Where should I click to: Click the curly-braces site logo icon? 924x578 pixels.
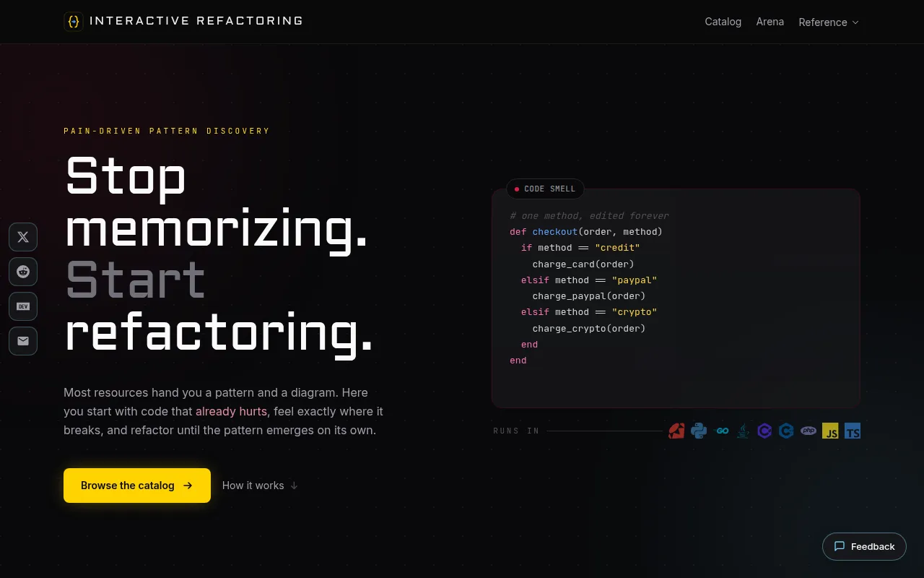(74, 22)
